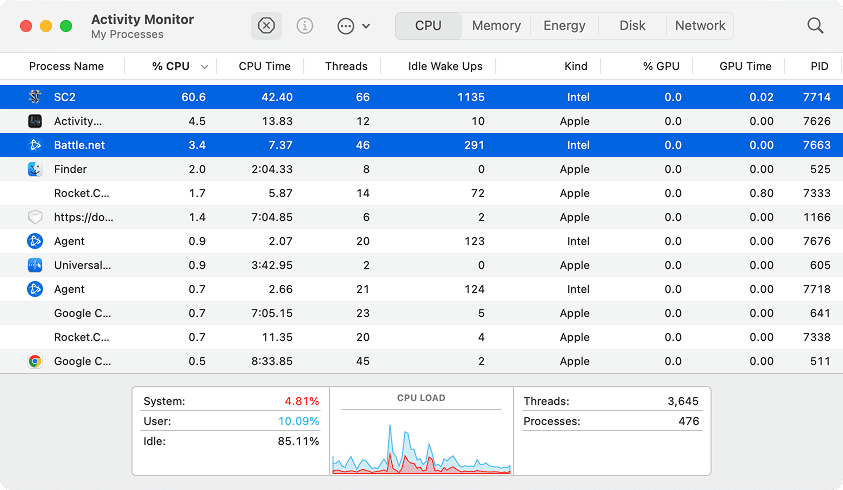Select the Universal... process name

click(82, 265)
